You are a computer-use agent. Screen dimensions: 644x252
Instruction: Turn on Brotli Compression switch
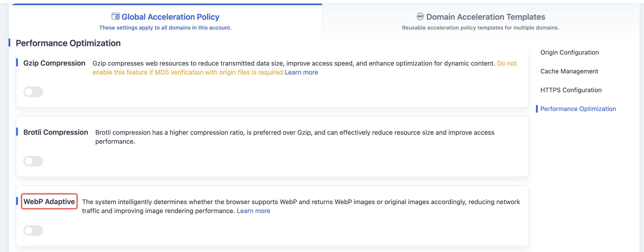[33, 161]
